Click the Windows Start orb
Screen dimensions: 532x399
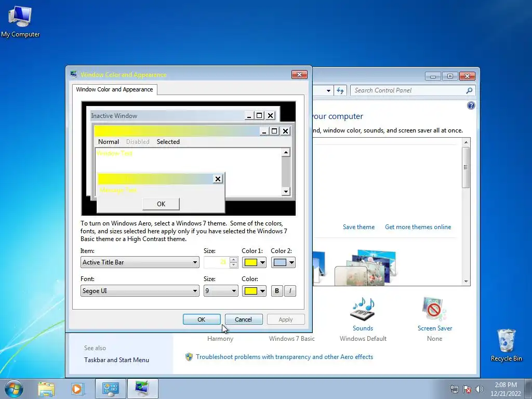click(14, 389)
